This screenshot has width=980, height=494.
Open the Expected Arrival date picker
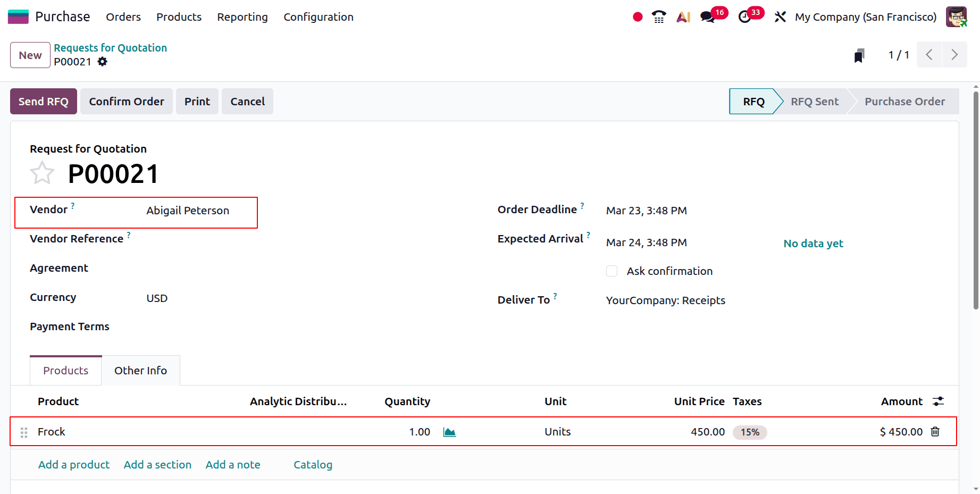click(x=647, y=242)
